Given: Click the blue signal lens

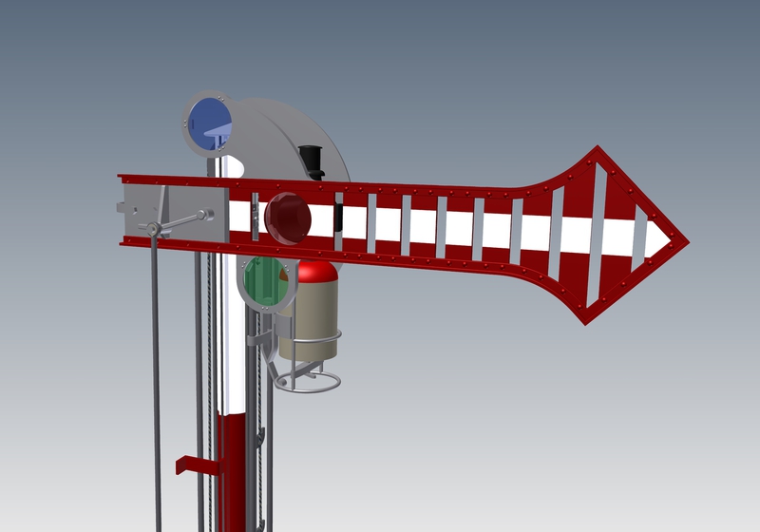Looking at the screenshot, I should [207, 123].
